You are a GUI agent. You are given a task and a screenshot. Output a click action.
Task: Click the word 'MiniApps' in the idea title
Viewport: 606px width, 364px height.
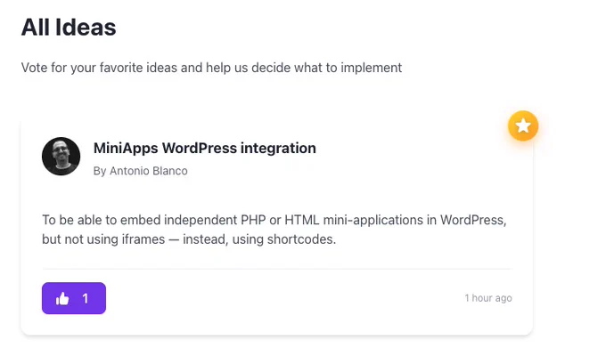coord(126,149)
